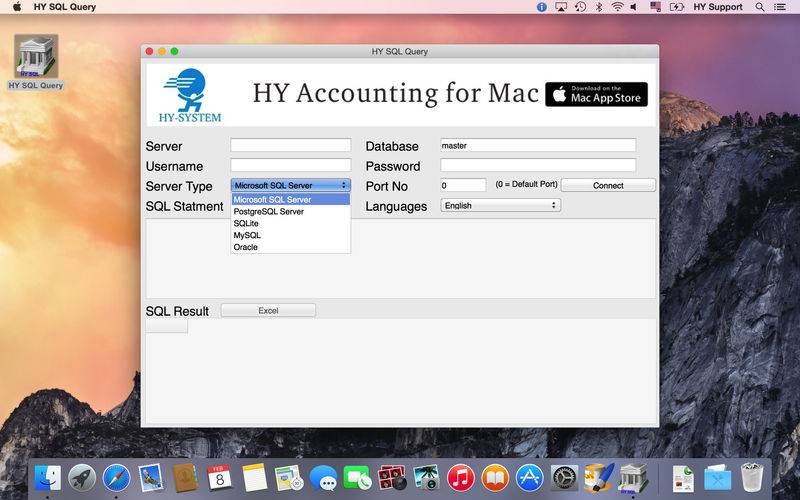Screen dimensions: 800x500
Task: Open Time Machine menu bar icon
Action: (x=581, y=7)
